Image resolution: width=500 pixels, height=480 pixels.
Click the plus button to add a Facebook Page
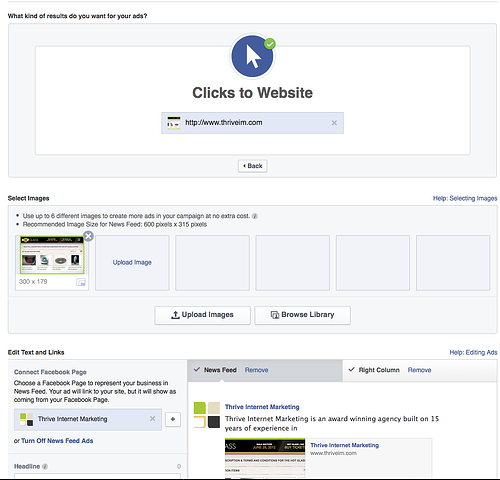tap(173, 419)
